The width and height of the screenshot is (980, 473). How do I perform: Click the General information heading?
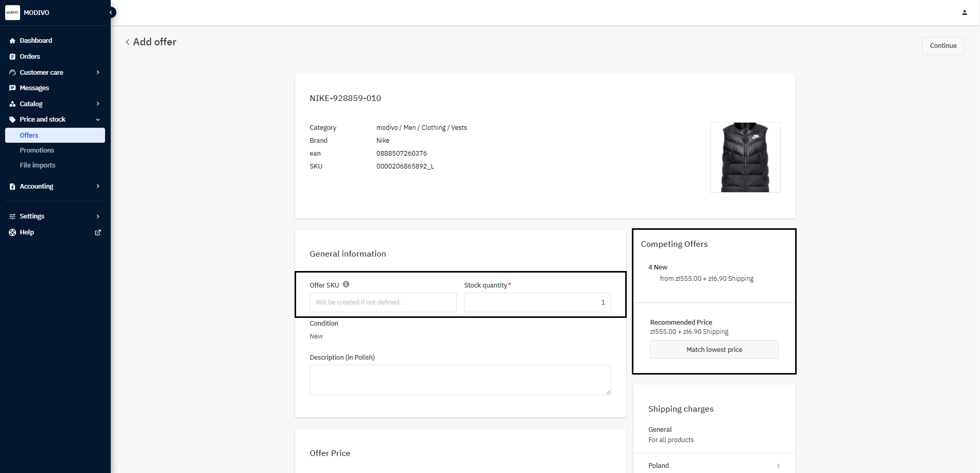pos(348,254)
